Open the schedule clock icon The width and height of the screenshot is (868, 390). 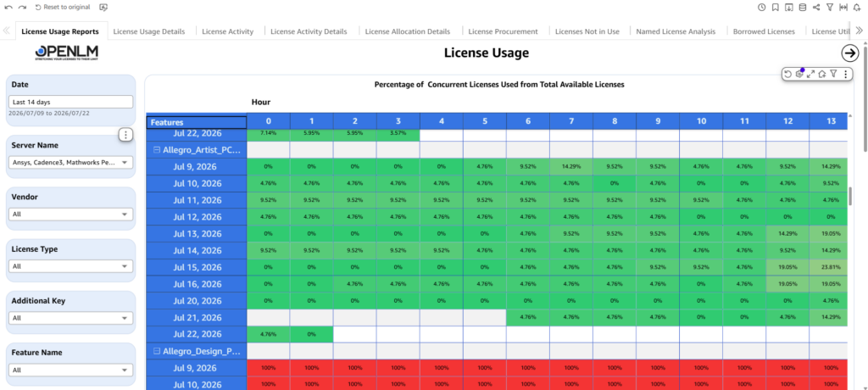pos(762,7)
